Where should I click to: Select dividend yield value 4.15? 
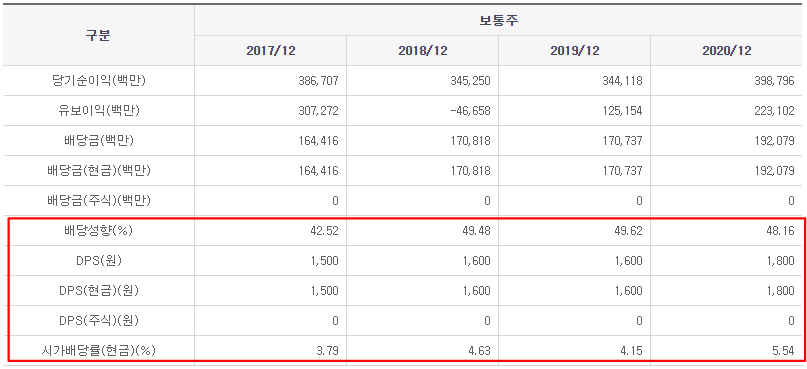coord(632,350)
